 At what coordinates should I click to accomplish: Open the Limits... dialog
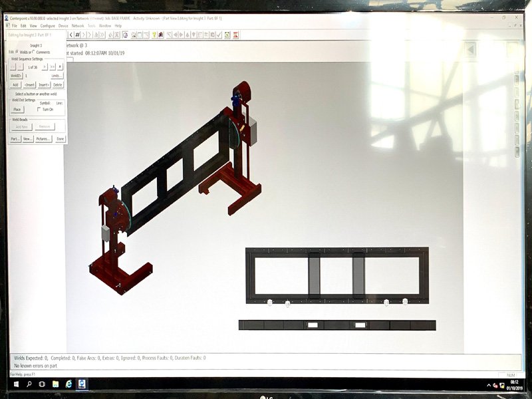[57, 76]
